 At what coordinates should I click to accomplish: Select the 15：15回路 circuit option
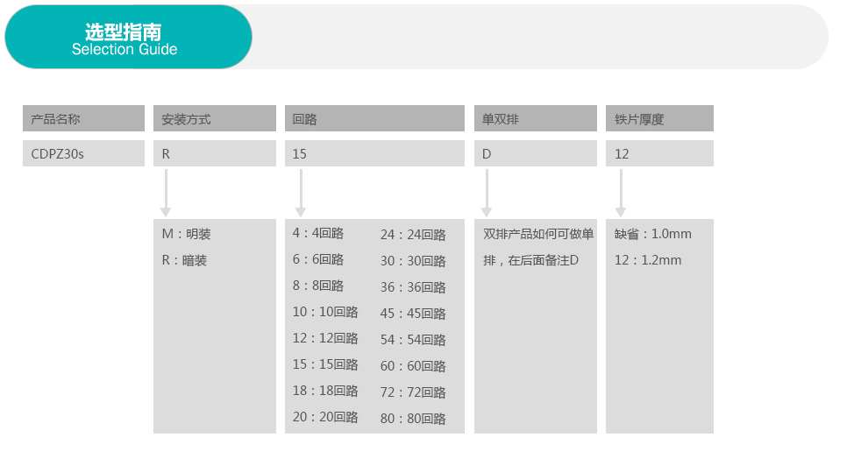click(325, 364)
